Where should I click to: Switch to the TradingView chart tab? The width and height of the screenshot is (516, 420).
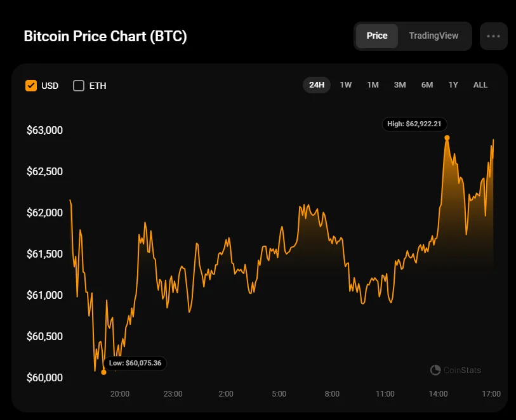433,36
